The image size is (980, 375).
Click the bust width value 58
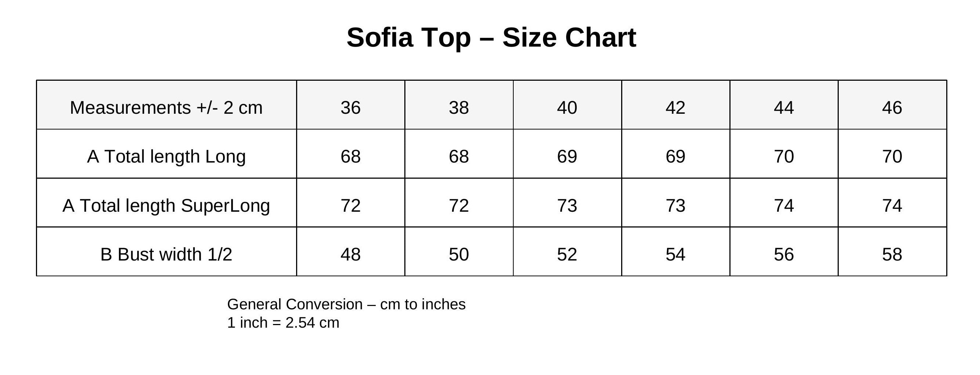click(x=892, y=254)
